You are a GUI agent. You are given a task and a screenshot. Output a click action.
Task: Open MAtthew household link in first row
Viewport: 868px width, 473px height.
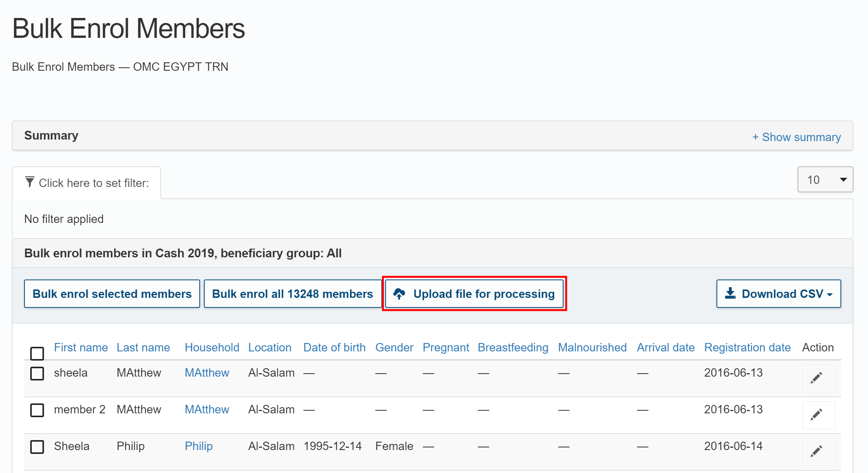tap(207, 372)
